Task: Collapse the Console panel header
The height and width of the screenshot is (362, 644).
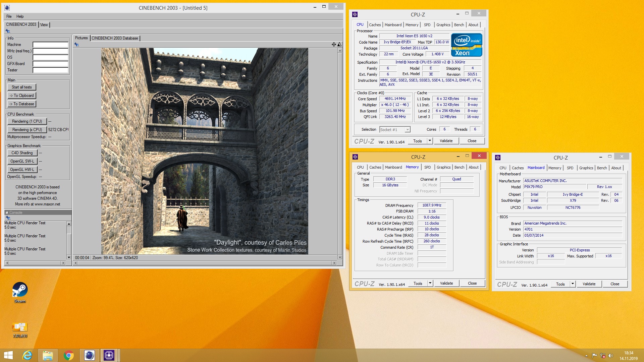Action: click(7, 213)
